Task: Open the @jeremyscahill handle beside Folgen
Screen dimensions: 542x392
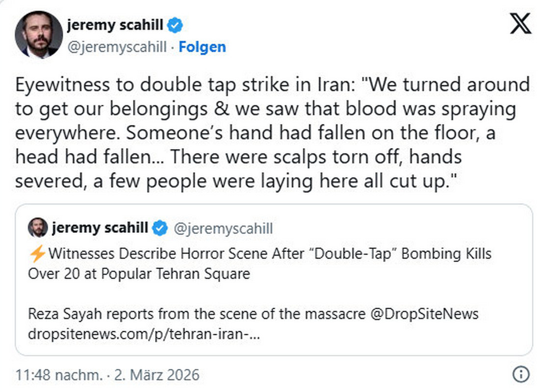Action: coord(118,47)
